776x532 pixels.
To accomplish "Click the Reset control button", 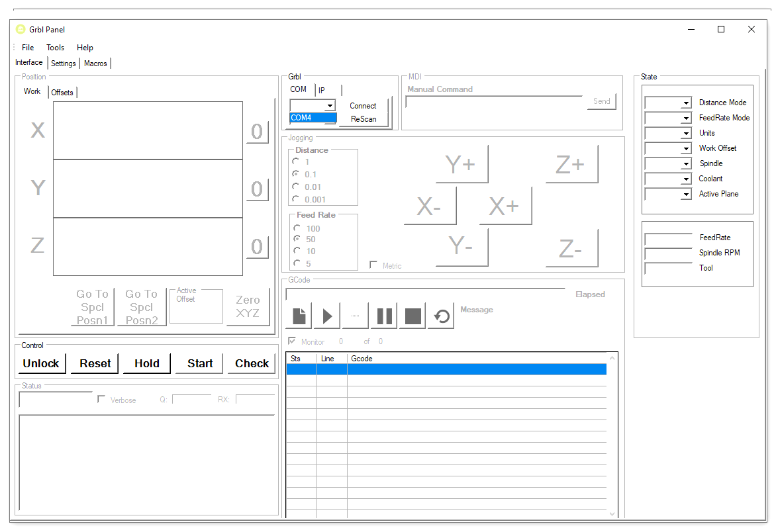I will 95,363.
